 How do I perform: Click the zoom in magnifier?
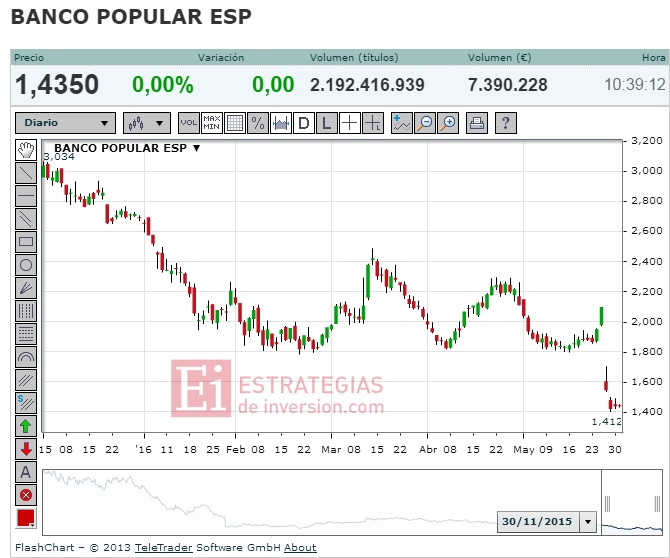click(448, 123)
